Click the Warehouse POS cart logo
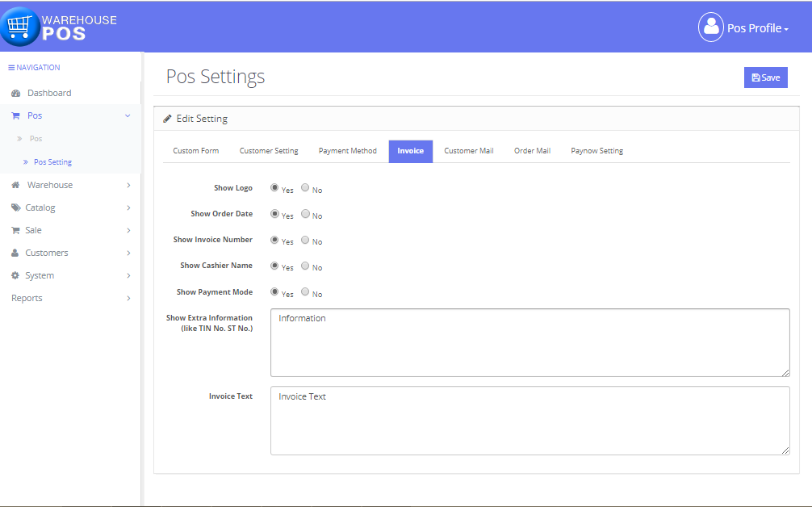Viewport: 812px width, 507px height. pyautogui.click(x=20, y=26)
